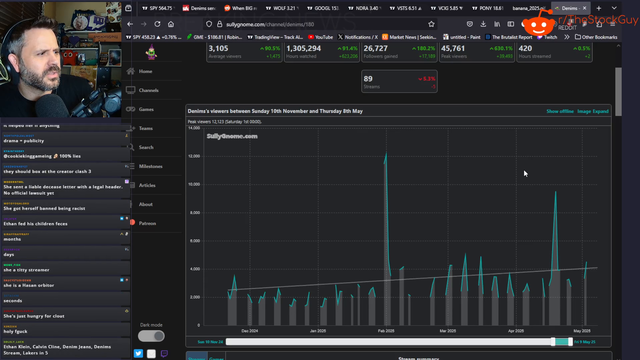Go back using the browser back arrow
This screenshot has height=360, width=640.
point(130,24)
